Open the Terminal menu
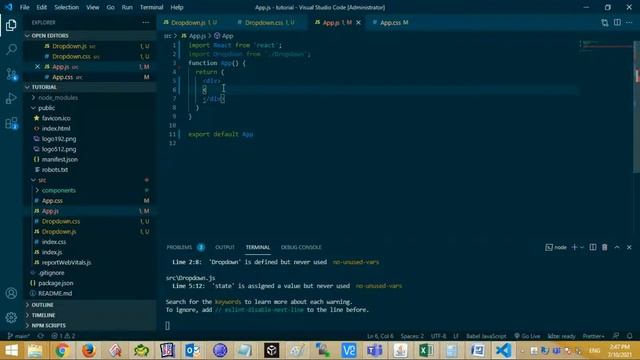Screen dimensions: 640x360 tap(151, 7)
